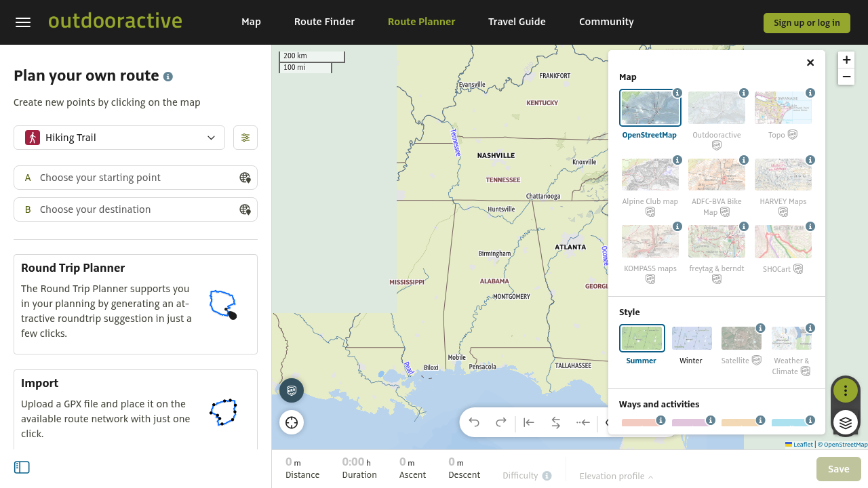Open the Difficulty info icon
868x488 pixels.
(x=547, y=476)
